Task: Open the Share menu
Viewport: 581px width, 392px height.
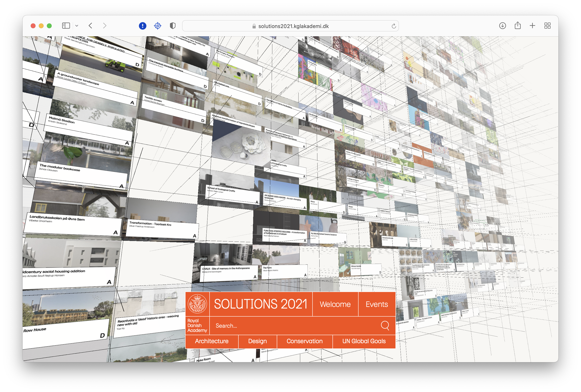Action: point(517,25)
